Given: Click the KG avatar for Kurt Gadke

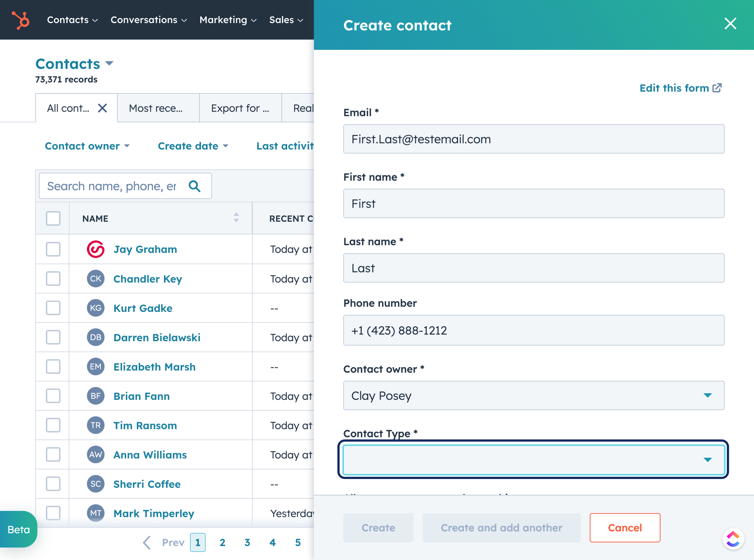Looking at the screenshot, I should (96, 308).
